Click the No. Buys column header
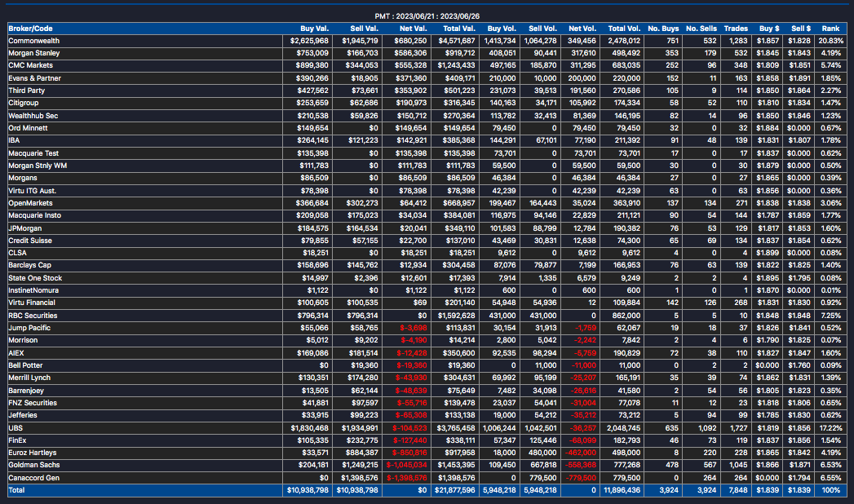The width and height of the screenshot is (854, 504). pos(663,29)
